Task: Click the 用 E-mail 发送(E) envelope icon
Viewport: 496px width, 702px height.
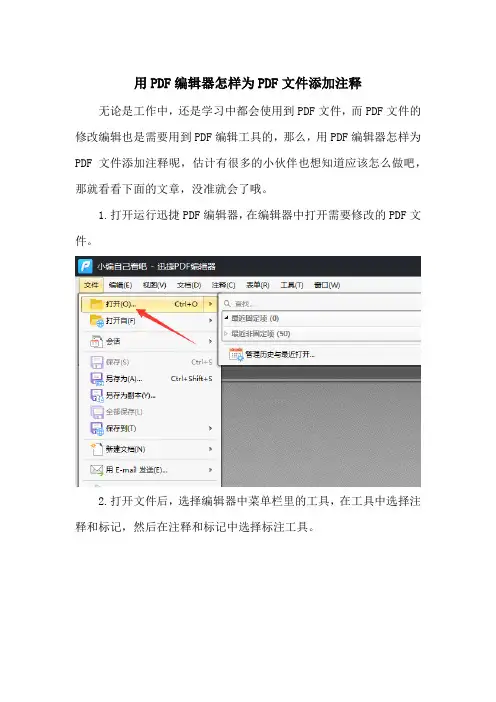Action: (x=97, y=470)
